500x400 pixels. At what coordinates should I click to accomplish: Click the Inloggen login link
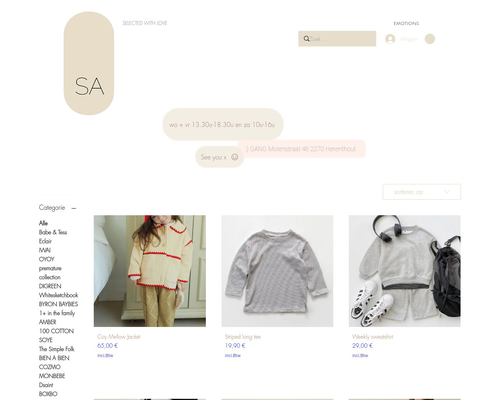[x=409, y=39]
